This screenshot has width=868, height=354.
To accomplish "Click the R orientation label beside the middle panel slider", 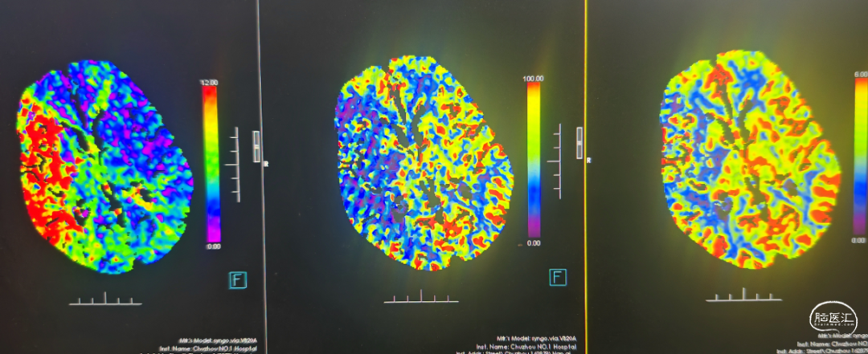I will 588,160.
